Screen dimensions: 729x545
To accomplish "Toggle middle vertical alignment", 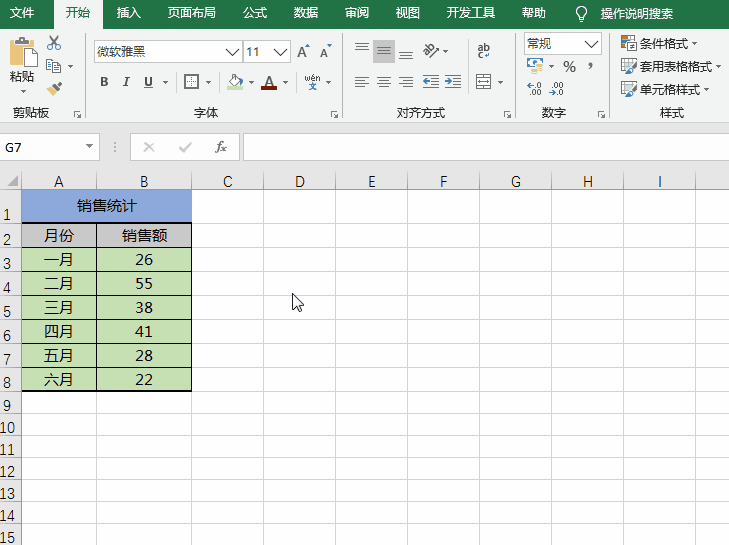I will (384, 51).
